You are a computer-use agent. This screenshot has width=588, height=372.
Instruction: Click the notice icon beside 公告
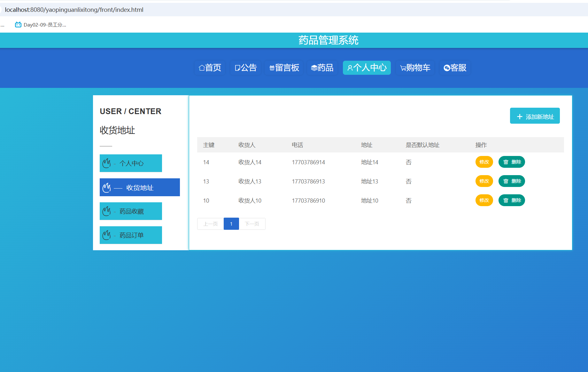point(237,68)
